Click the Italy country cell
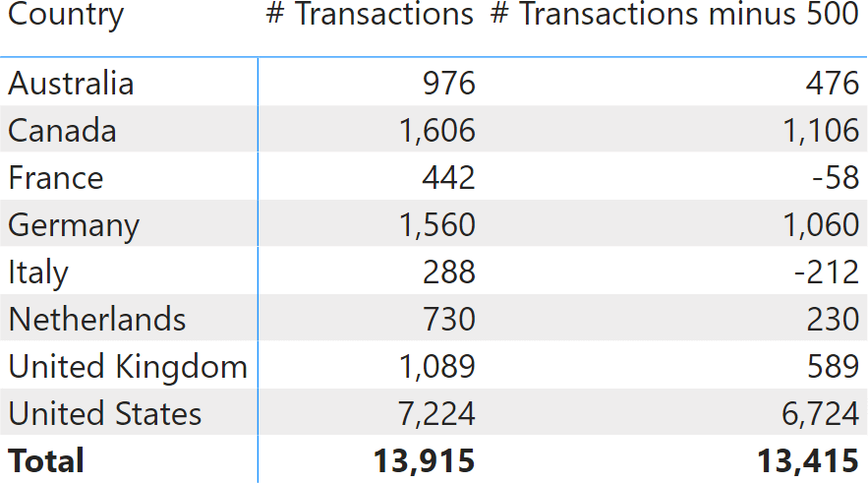This screenshot has width=868, height=483. point(38,272)
